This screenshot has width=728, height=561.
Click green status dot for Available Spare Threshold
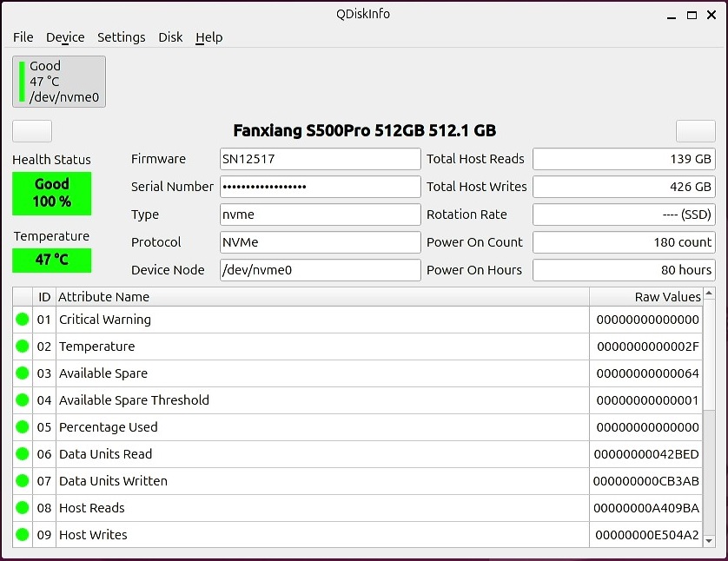coord(23,400)
